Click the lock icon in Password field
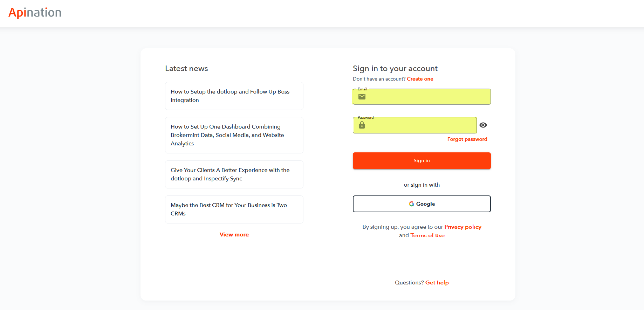The height and width of the screenshot is (310, 644). (x=362, y=125)
